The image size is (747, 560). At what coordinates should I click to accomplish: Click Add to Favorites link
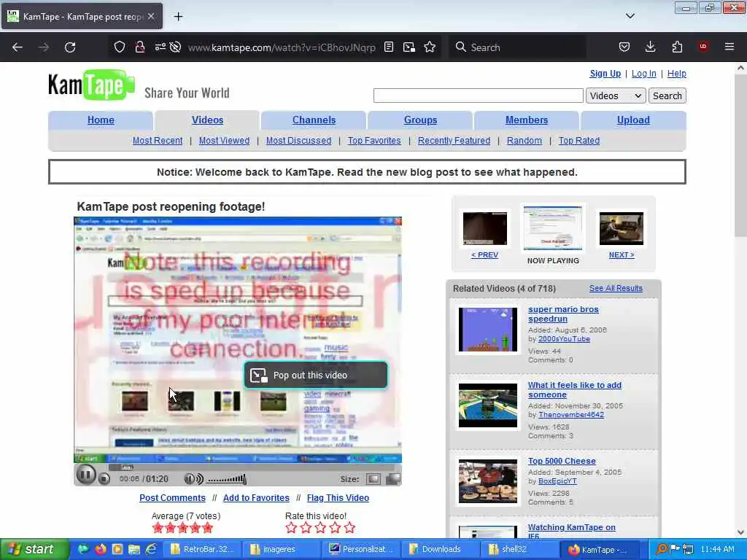256,497
